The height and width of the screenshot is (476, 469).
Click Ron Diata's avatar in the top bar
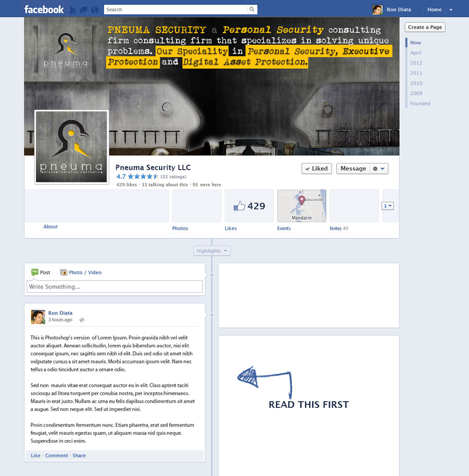[x=378, y=9]
